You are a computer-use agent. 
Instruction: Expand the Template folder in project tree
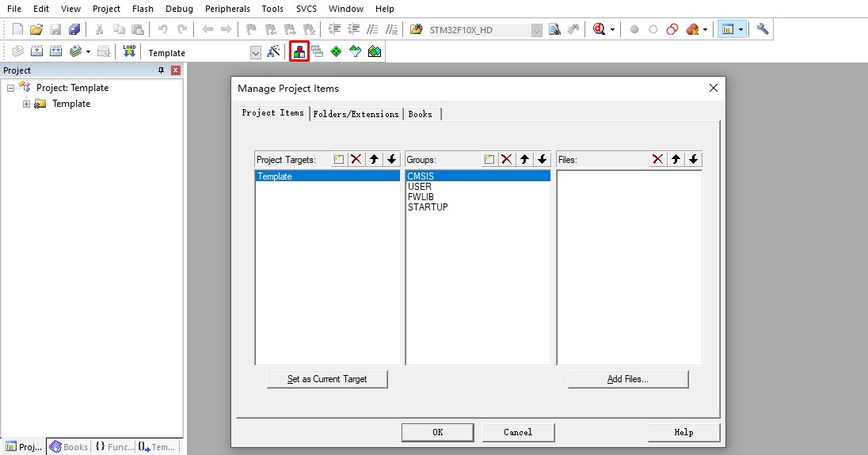(x=26, y=104)
